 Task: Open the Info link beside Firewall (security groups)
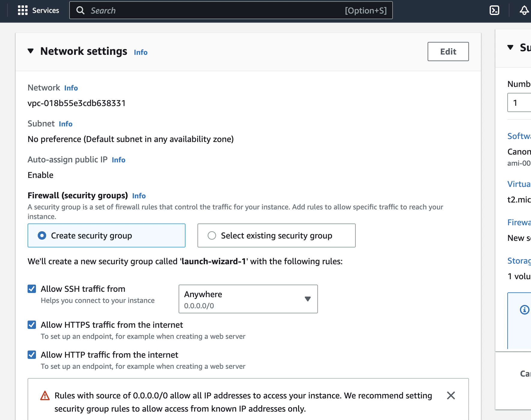click(139, 196)
